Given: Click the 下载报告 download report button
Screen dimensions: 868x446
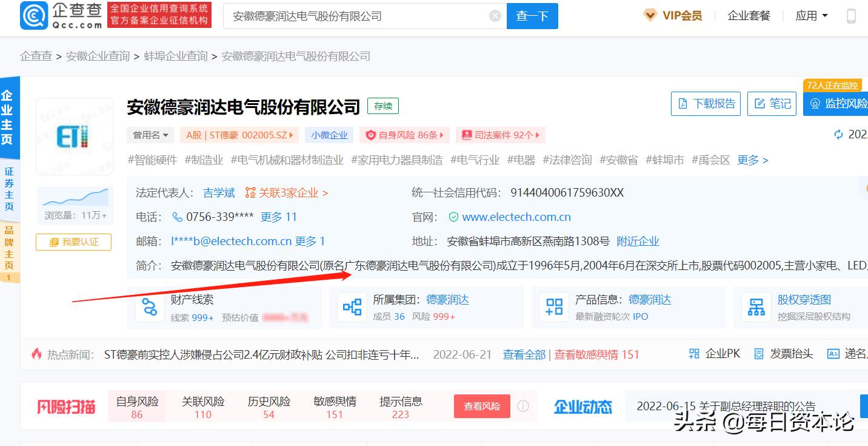Looking at the screenshot, I should point(706,103).
